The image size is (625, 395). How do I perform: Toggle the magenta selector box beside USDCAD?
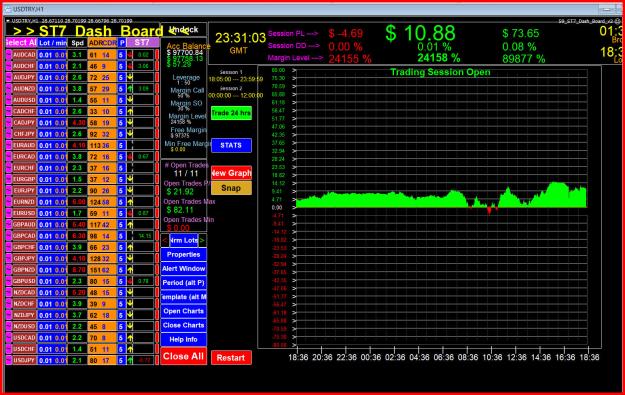coord(8,338)
